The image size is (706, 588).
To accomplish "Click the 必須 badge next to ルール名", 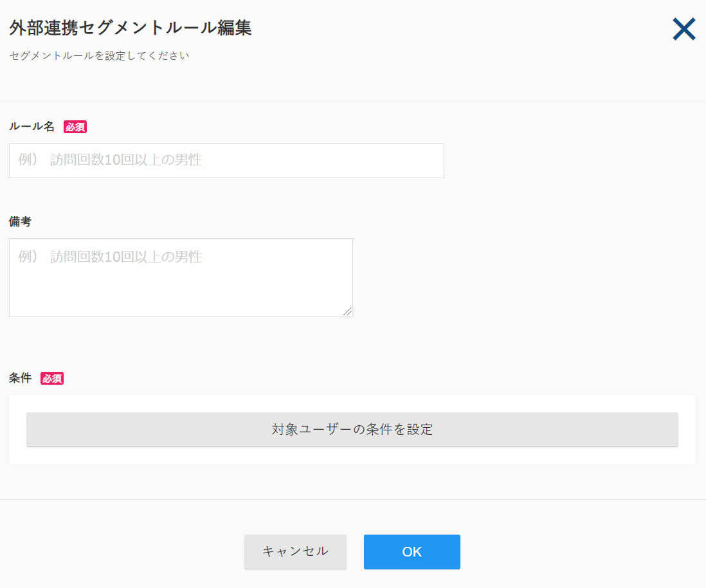I will (75, 127).
